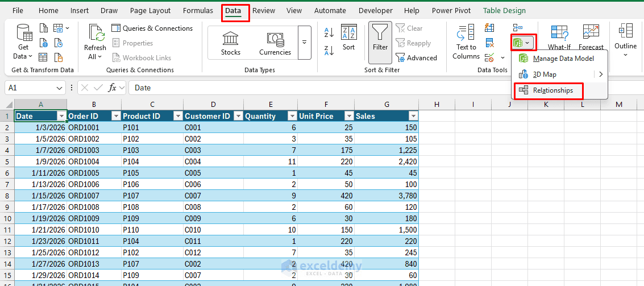The image size is (644, 286).
Task: Click the Remove Duplicates icon
Action: [x=489, y=43]
